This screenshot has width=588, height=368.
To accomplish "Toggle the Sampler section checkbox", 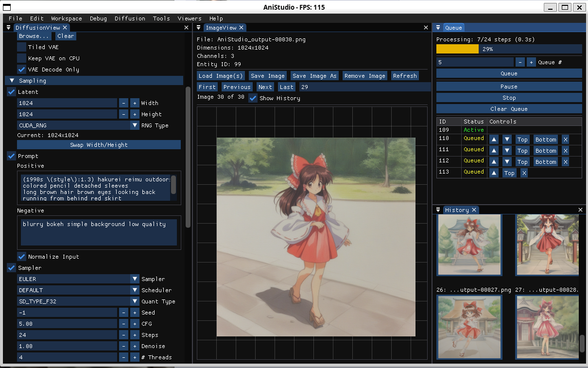I will tap(11, 268).
